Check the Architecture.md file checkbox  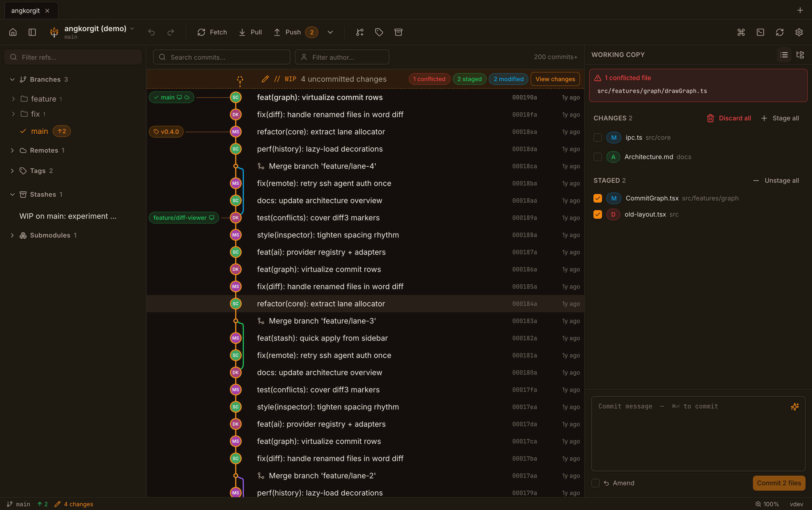click(598, 157)
